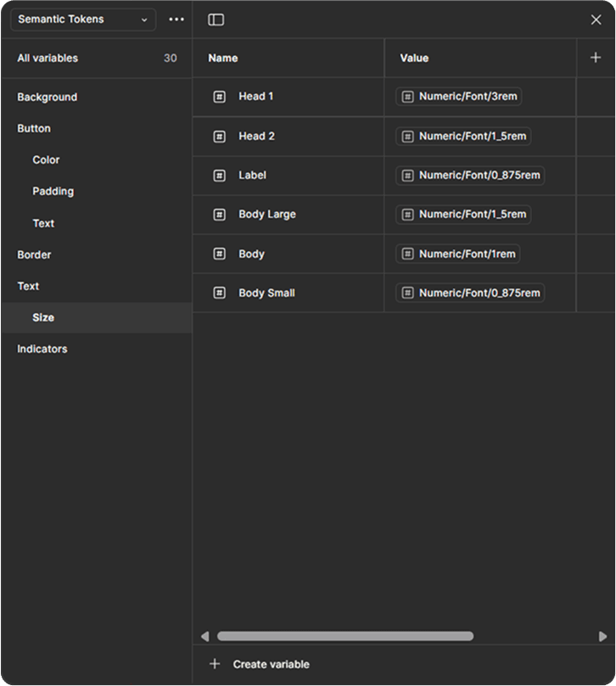Click alias icon in Numeric/Font/1rem chip
This screenshot has width=616, height=686.
pos(407,254)
